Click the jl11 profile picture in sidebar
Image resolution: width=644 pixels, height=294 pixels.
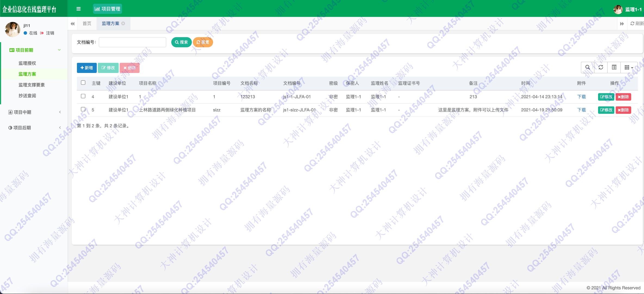pos(13,29)
